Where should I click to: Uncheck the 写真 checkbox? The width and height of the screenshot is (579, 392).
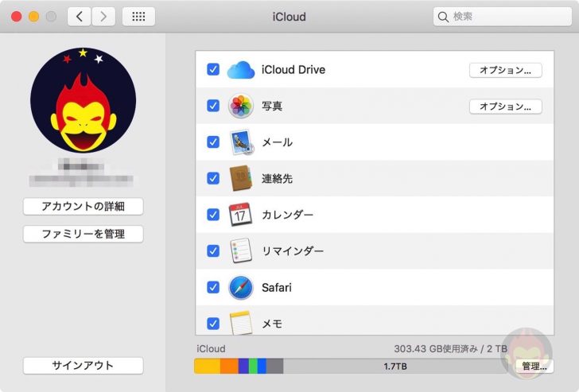click(213, 106)
